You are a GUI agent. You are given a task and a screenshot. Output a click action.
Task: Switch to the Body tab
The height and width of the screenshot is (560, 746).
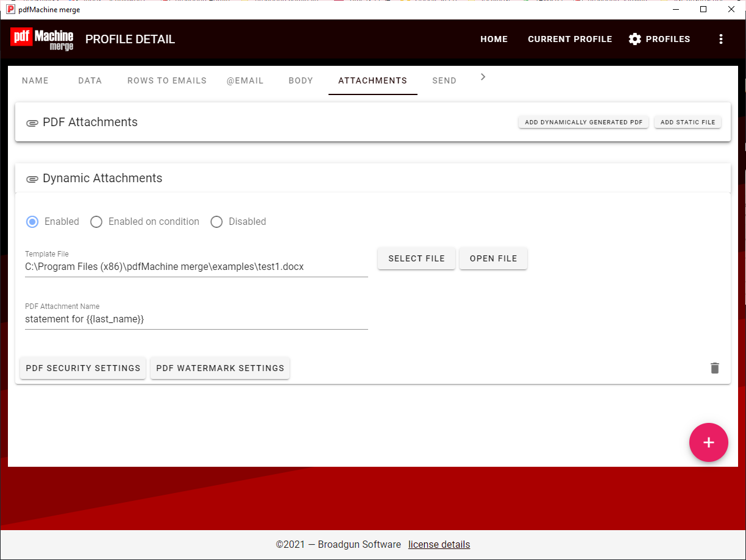301,80
